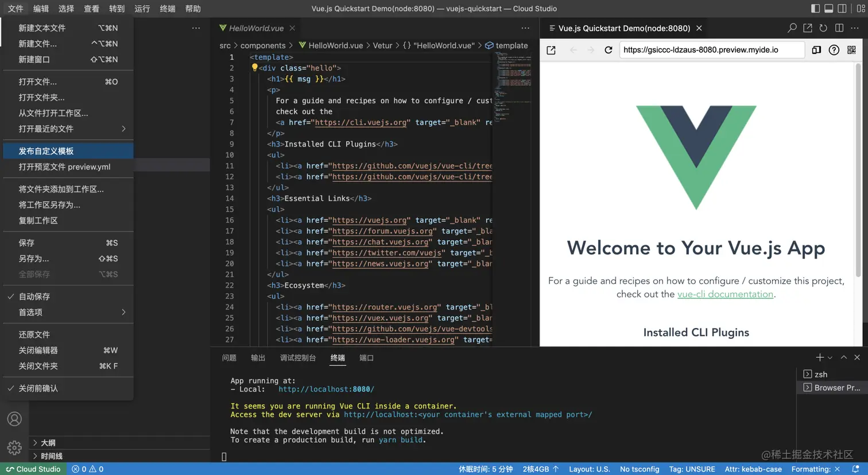Open more actions for preview tab

point(855,28)
